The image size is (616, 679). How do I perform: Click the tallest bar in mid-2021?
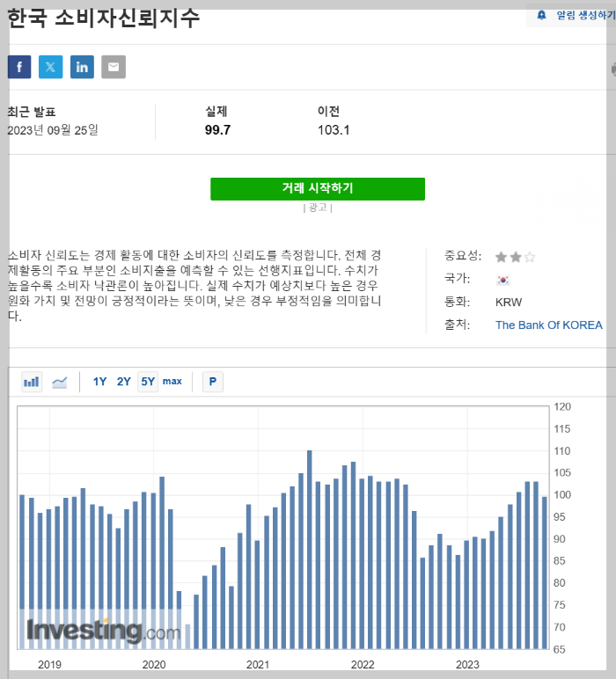coord(309,549)
